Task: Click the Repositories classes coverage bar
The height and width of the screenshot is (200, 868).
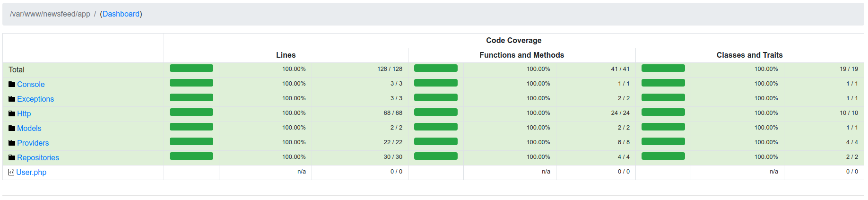Action: (x=663, y=157)
